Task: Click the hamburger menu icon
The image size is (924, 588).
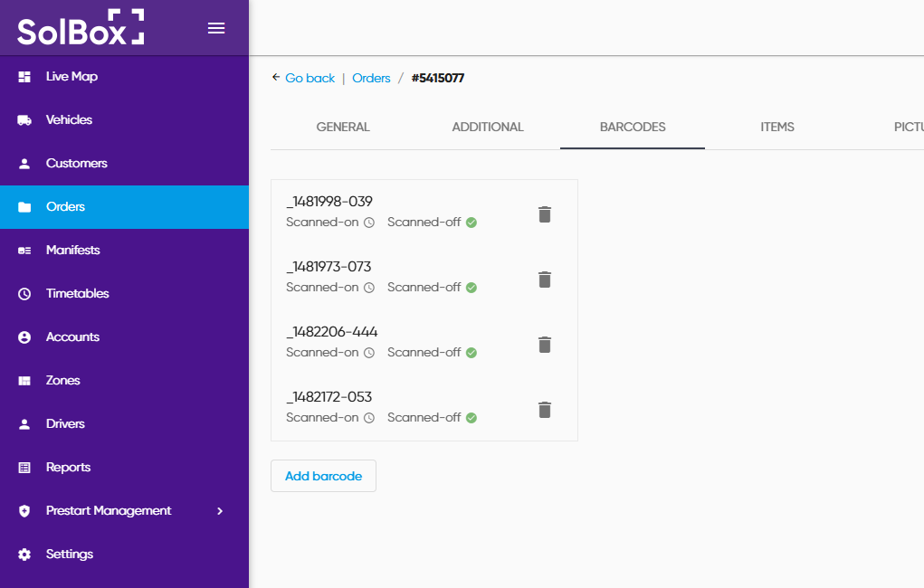Action: point(216,28)
